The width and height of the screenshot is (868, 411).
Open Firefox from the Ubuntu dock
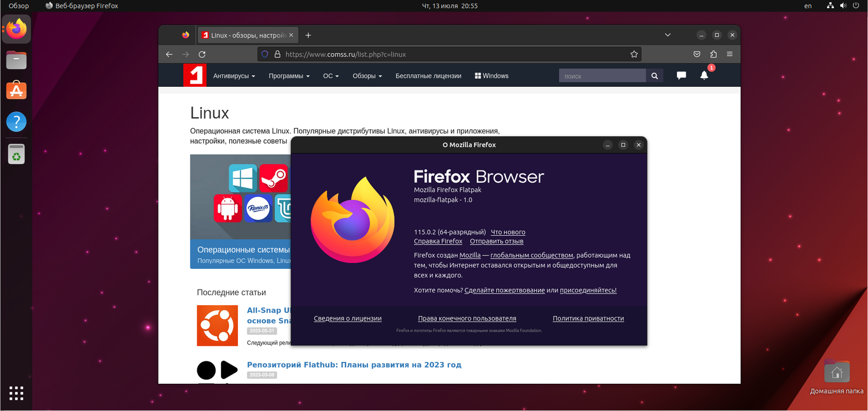coord(17,29)
